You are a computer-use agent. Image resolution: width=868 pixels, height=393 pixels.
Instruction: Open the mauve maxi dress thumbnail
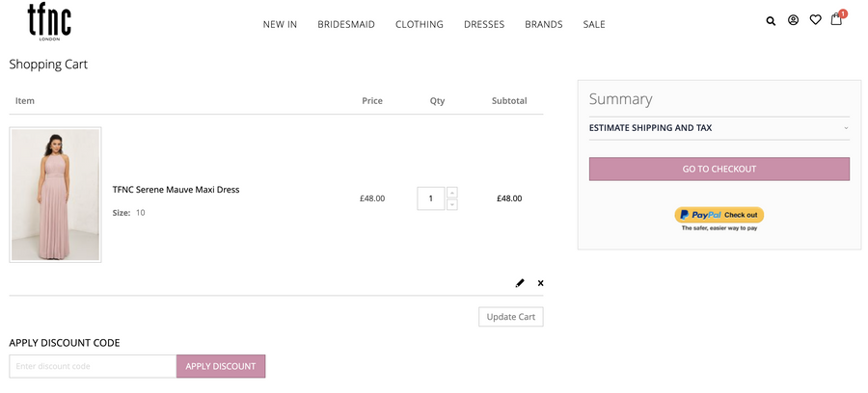(55, 195)
